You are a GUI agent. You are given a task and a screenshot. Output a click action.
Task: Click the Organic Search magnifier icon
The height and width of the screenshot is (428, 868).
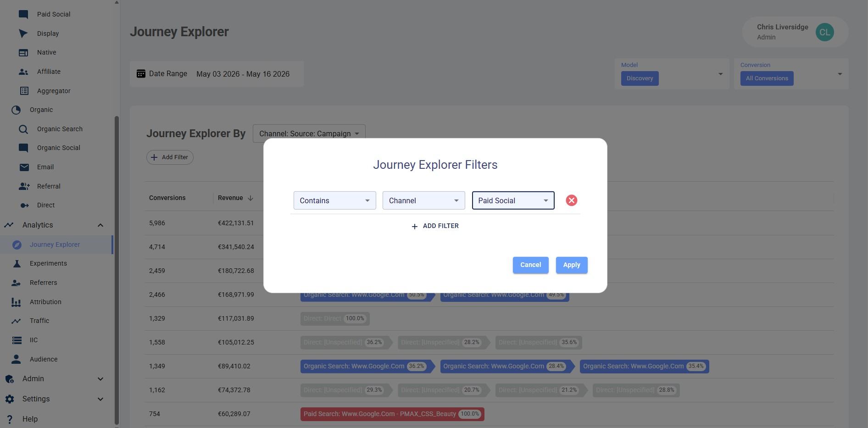pos(23,129)
